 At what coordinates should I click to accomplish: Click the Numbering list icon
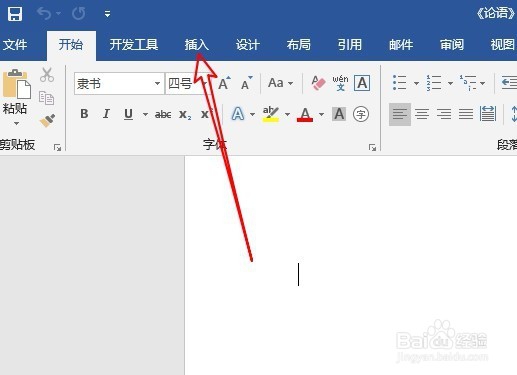433,83
